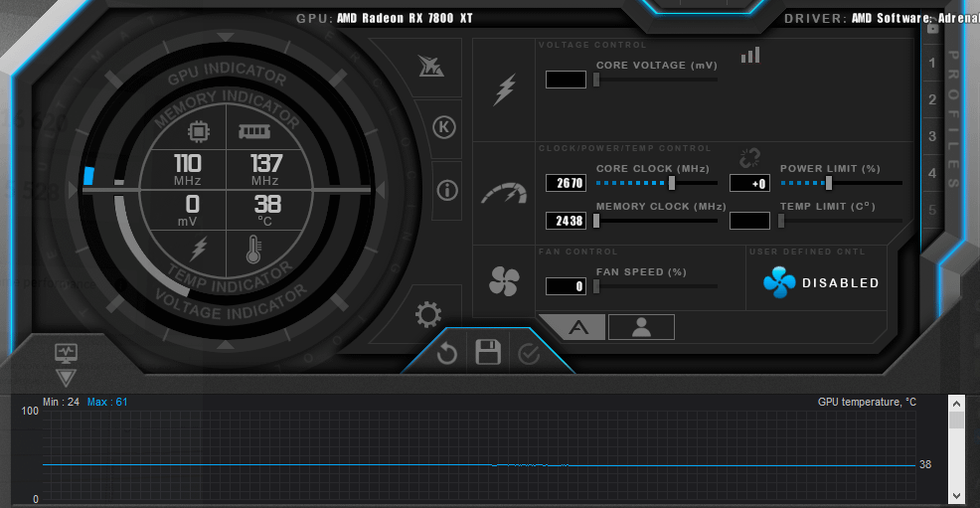Toggle the user defined fan control

click(x=821, y=282)
